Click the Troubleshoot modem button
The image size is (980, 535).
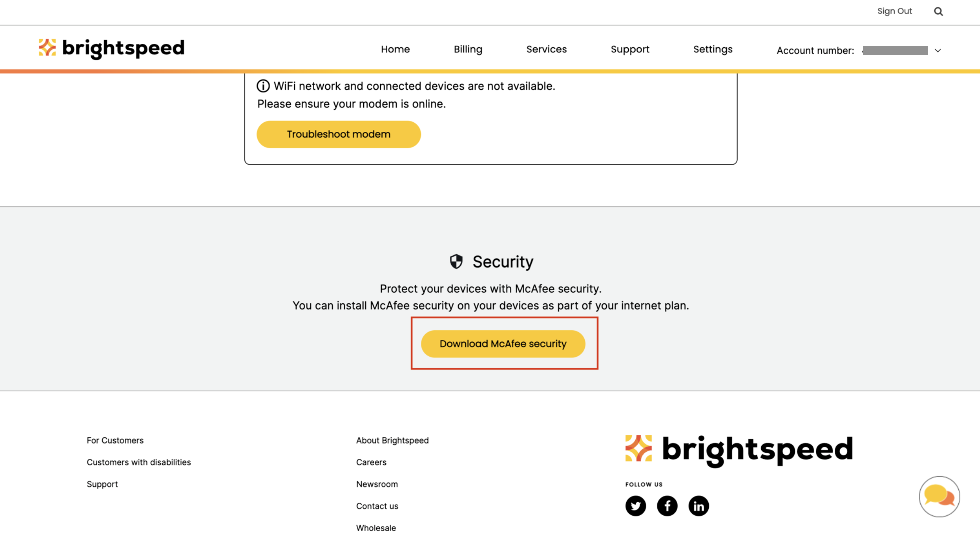339,135
